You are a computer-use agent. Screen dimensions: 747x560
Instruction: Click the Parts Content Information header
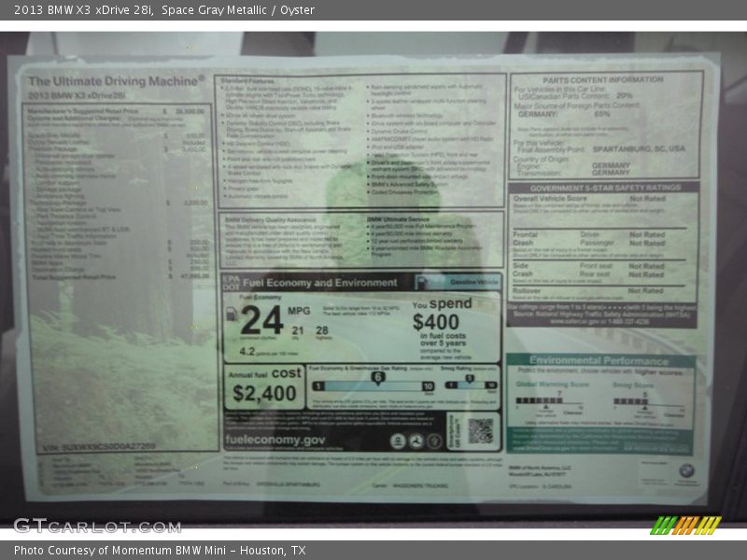pyautogui.click(x=604, y=80)
